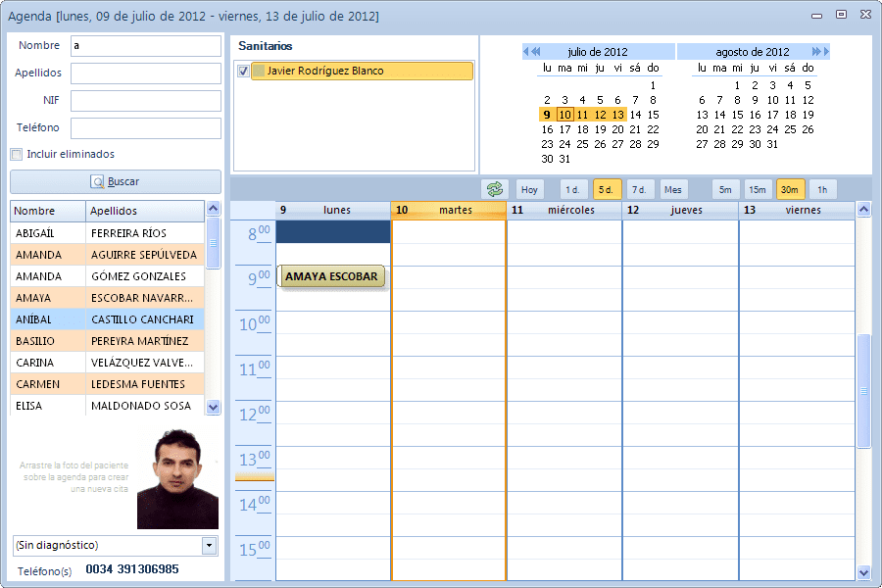Click the Buscar search button

pyautogui.click(x=116, y=181)
